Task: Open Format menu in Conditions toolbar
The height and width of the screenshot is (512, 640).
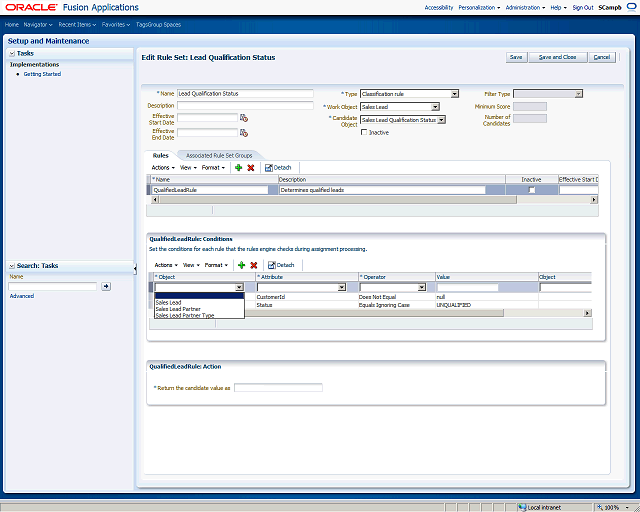Action: click(216, 265)
